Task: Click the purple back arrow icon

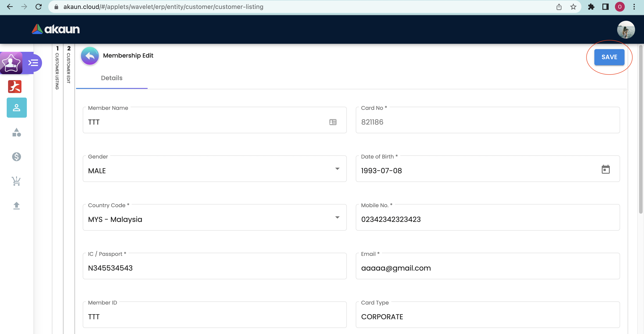Action: pyautogui.click(x=90, y=56)
